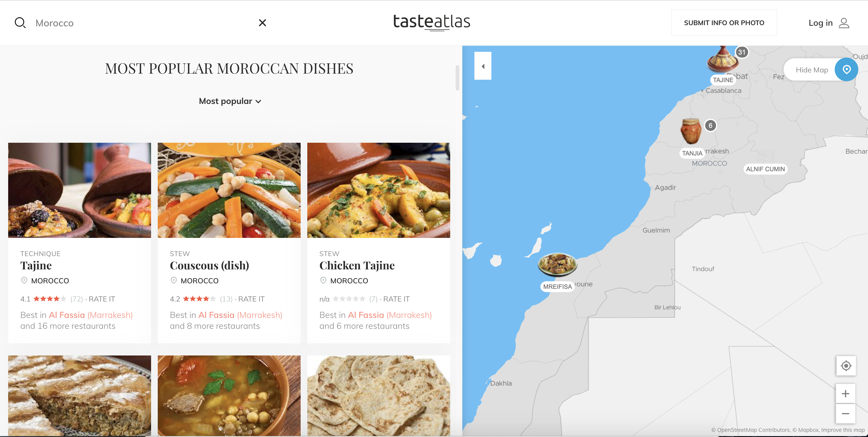Expand the Couscous dish details

[x=209, y=265]
